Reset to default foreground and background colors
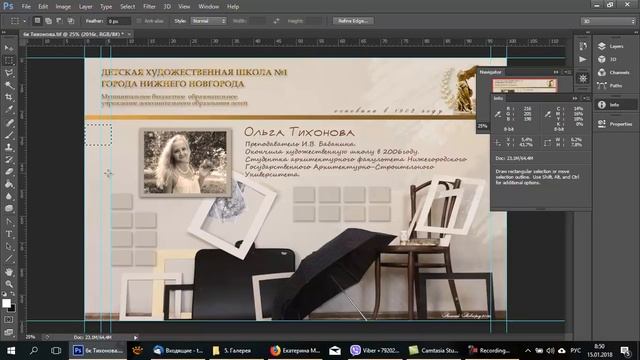Screen dimensions: 640x360 pyautogui.click(x=4, y=294)
